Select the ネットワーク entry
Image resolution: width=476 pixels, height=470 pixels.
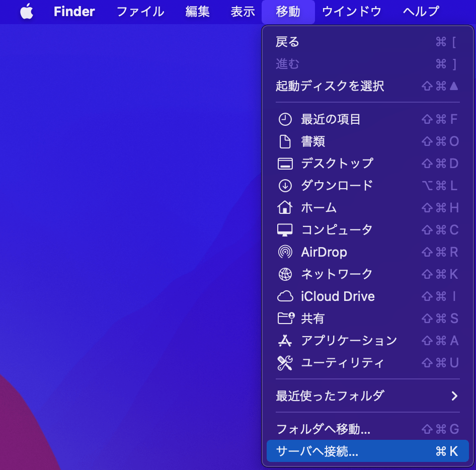tap(368, 274)
